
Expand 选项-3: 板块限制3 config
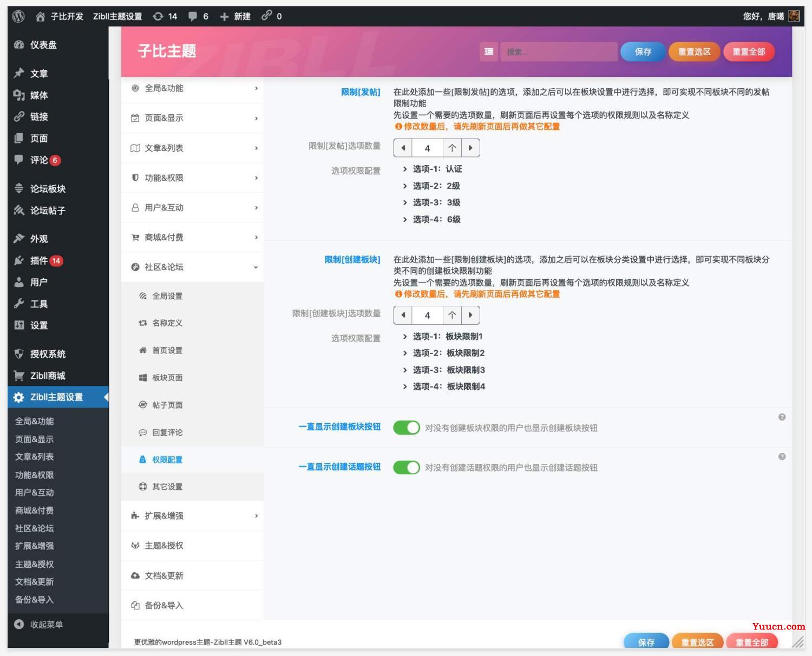444,370
